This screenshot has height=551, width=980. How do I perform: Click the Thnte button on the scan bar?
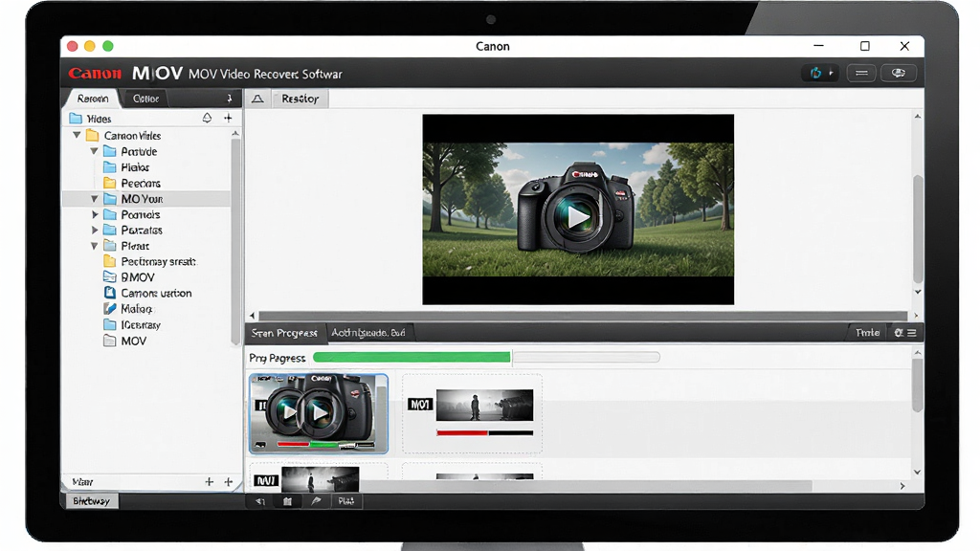[x=867, y=333]
